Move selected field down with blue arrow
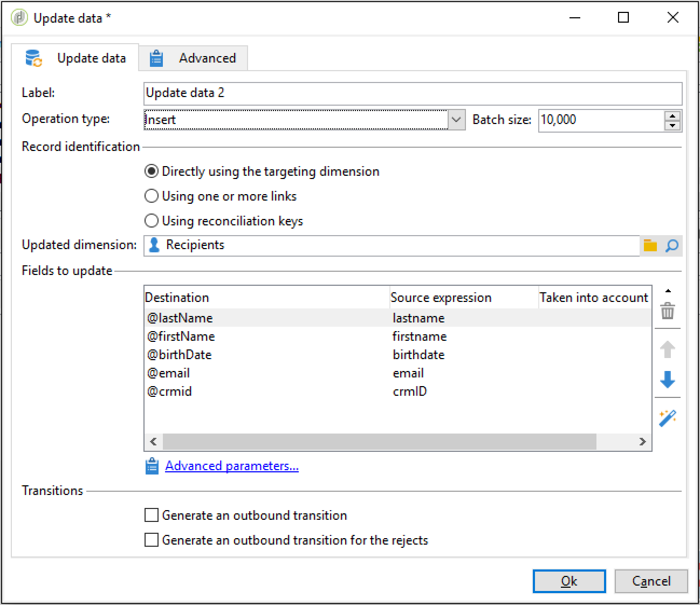700x605 pixels. tap(668, 380)
